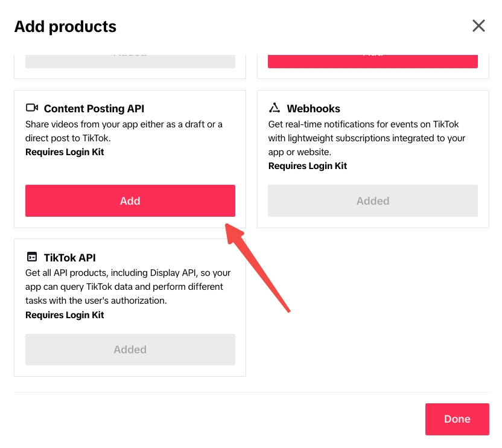Click the Webhooks description text

pos(366,138)
